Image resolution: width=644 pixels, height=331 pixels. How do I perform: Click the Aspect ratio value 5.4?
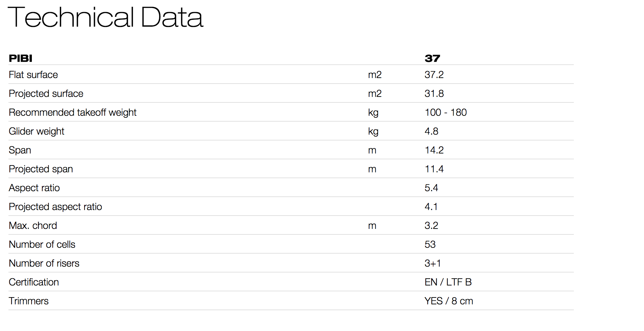[x=431, y=188]
